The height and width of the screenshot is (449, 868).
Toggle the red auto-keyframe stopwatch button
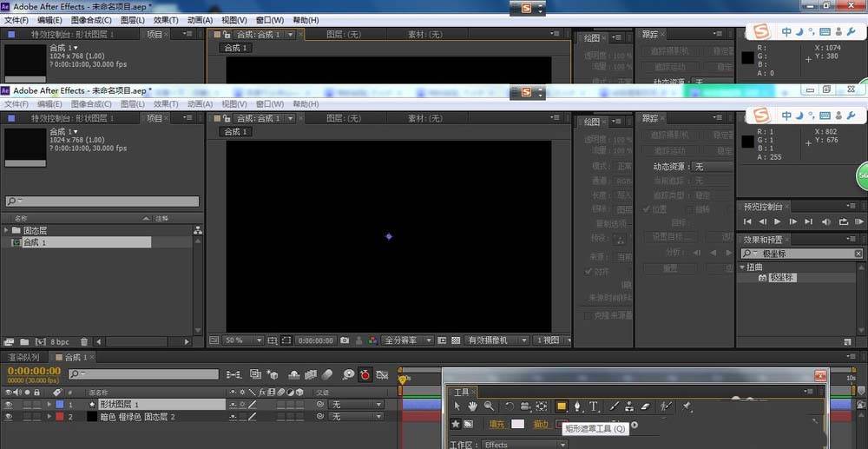(365, 375)
